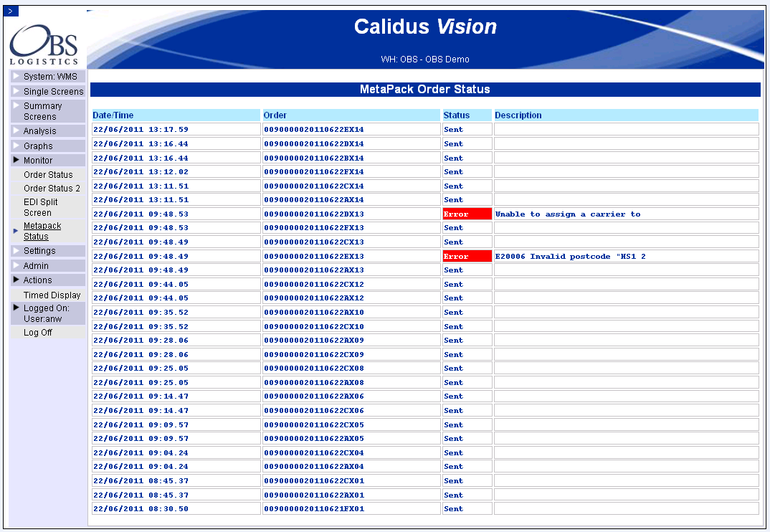Expand the Graphs menu arrow
Screen dimensions: 770x532
16,146
